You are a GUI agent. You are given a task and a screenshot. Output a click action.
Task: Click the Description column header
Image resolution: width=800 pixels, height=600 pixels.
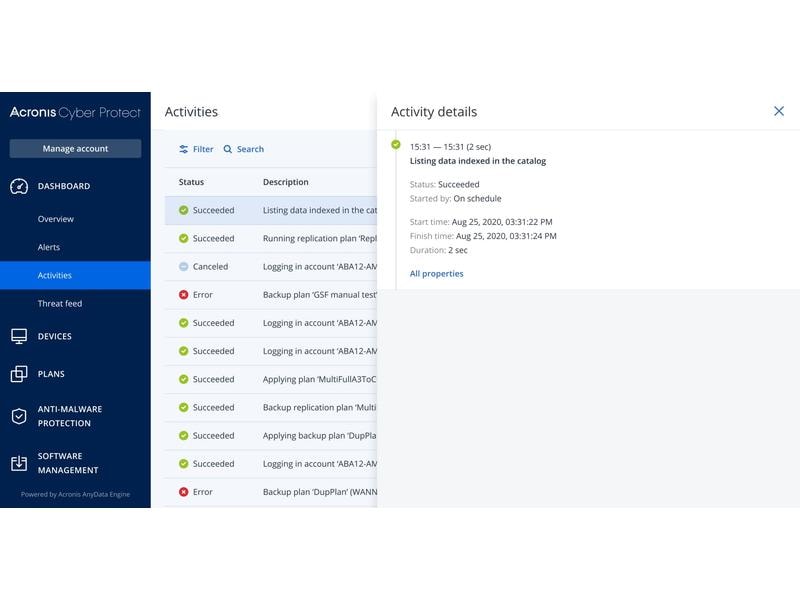point(286,182)
